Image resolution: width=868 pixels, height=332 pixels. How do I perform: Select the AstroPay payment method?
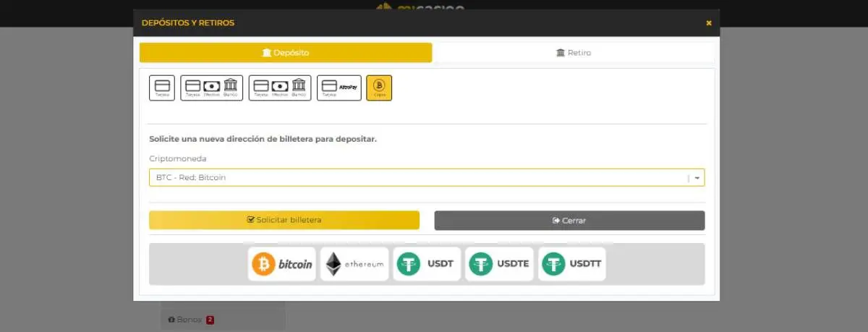[x=339, y=88]
